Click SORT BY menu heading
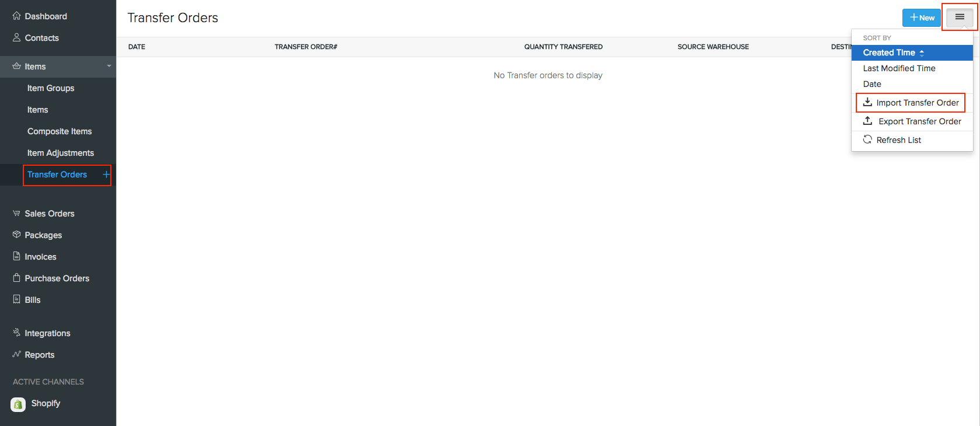980x426 pixels. (x=877, y=38)
